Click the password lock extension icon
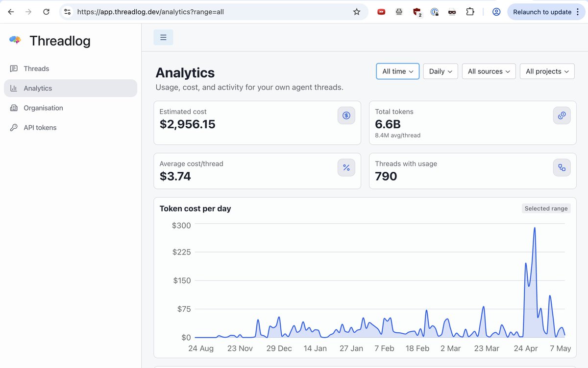The height and width of the screenshot is (368, 588). pyautogui.click(x=434, y=12)
